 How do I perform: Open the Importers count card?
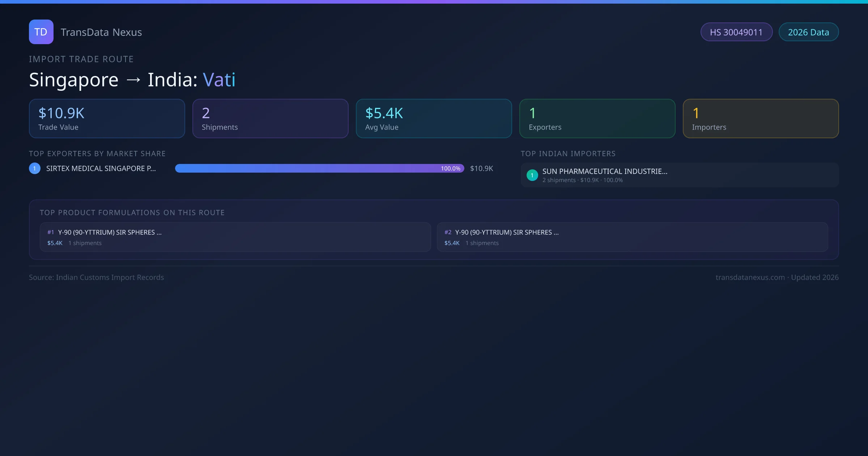pyautogui.click(x=761, y=119)
